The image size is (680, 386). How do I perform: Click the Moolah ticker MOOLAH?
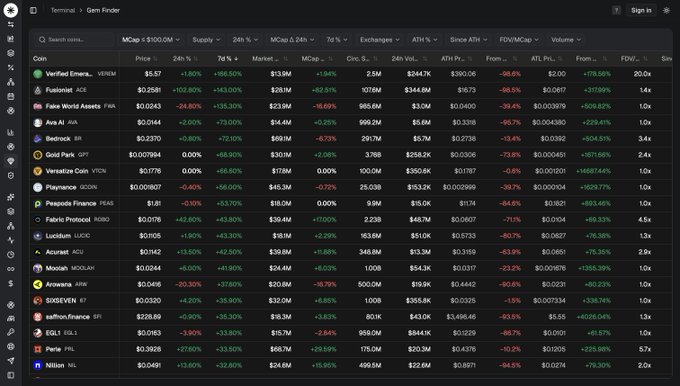click(x=82, y=268)
